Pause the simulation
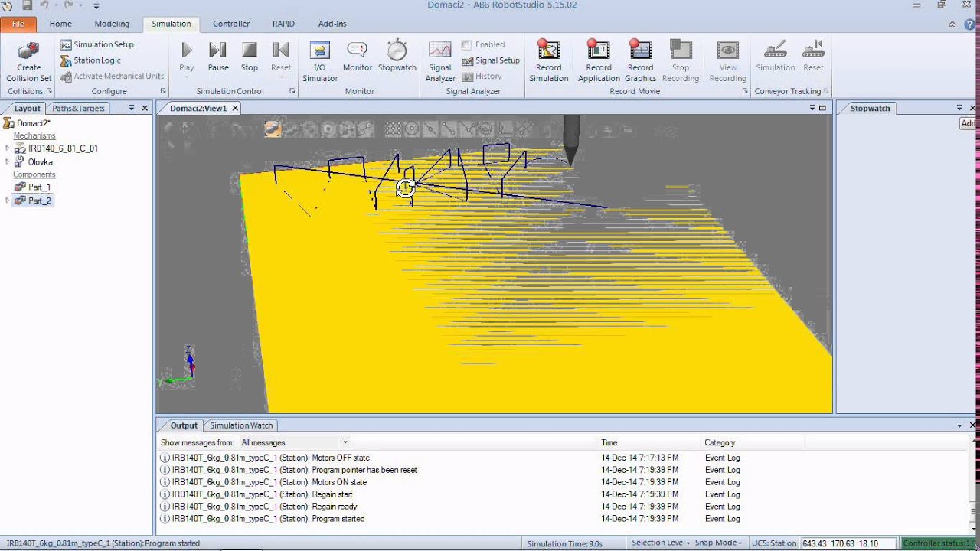 pyautogui.click(x=218, y=57)
